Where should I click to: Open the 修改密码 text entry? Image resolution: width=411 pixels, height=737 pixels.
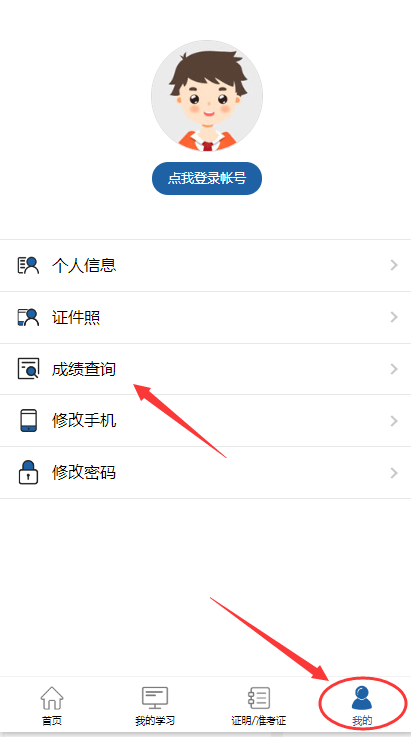click(84, 472)
